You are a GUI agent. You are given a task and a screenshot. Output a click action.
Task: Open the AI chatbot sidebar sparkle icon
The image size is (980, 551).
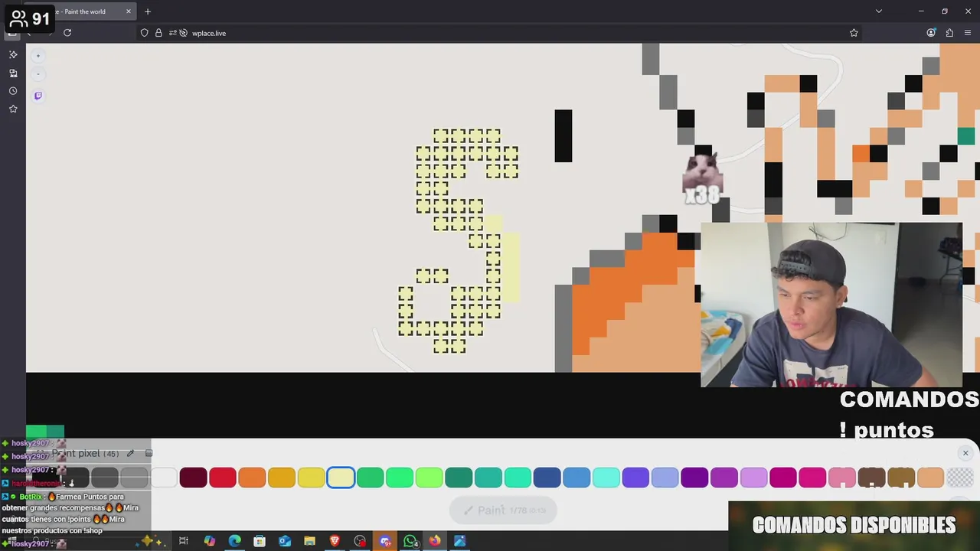pos(13,54)
